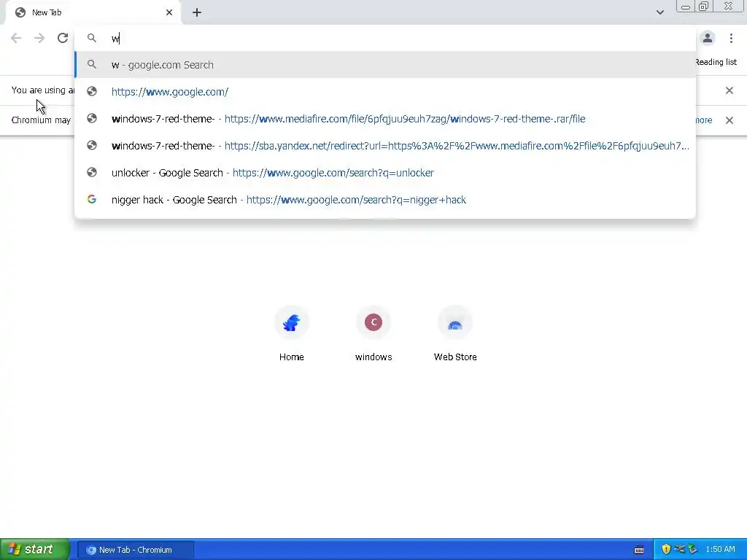Viewport: 747px width, 560px height.
Task: Select the 'unlocker - Google Search' suggestion
Action: click(385, 172)
